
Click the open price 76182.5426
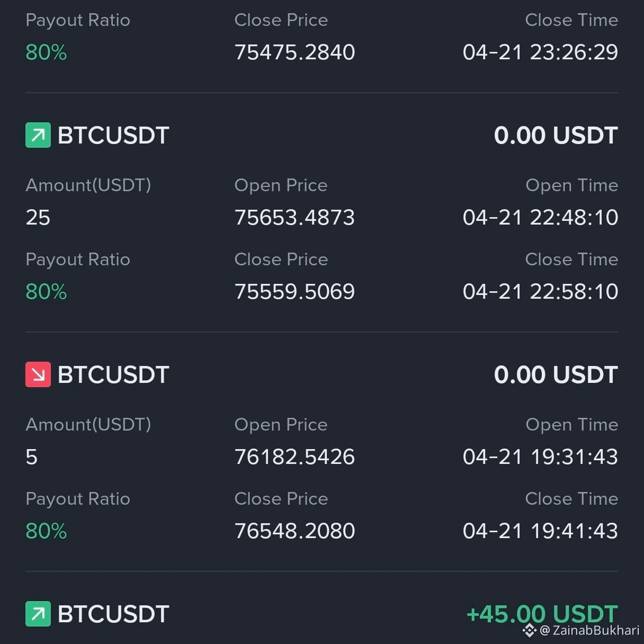tap(294, 457)
